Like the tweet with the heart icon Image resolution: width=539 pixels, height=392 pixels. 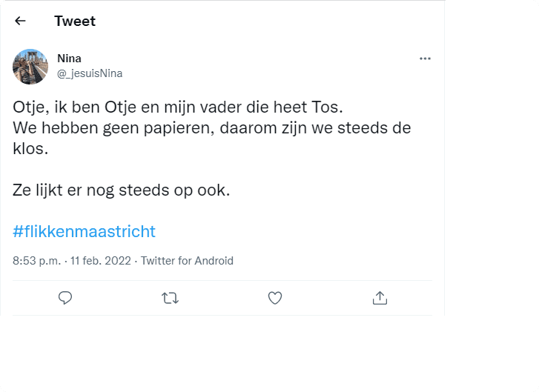coord(275,298)
